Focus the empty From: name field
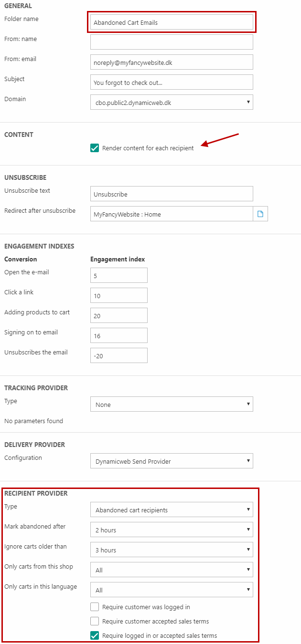The height and width of the screenshot is (644, 301). pos(172,42)
